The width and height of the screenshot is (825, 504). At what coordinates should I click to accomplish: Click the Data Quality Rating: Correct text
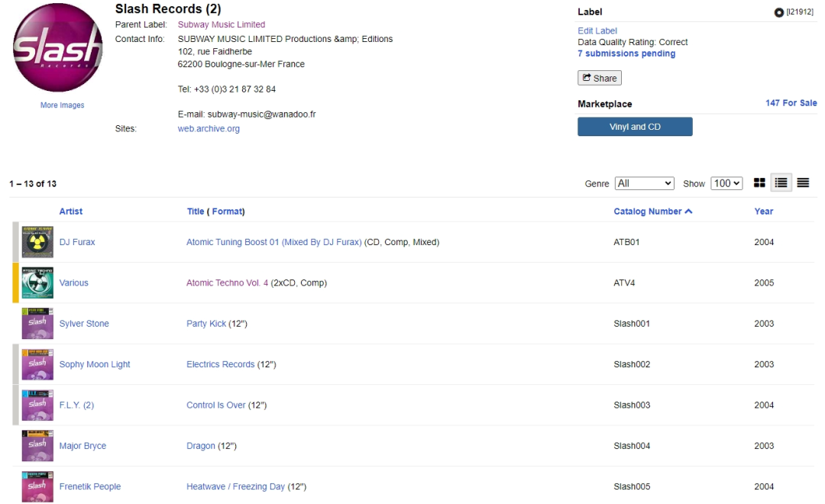[x=632, y=42]
